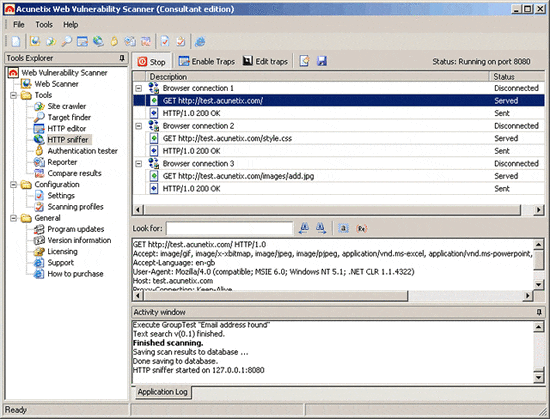Image resolution: width=550 pixels, height=419 pixels.
Task: Click right arrow of connection list scrollbar
Action: point(539,210)
